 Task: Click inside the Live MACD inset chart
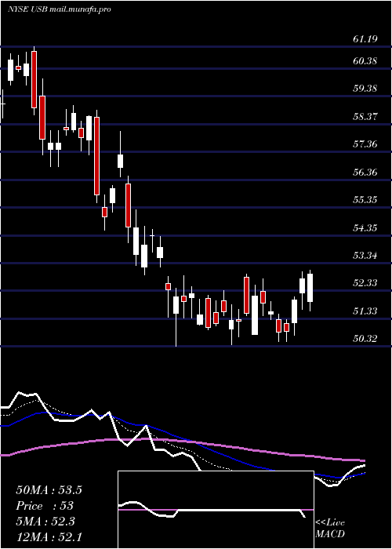pyautogui.click(x=216, y=510)
